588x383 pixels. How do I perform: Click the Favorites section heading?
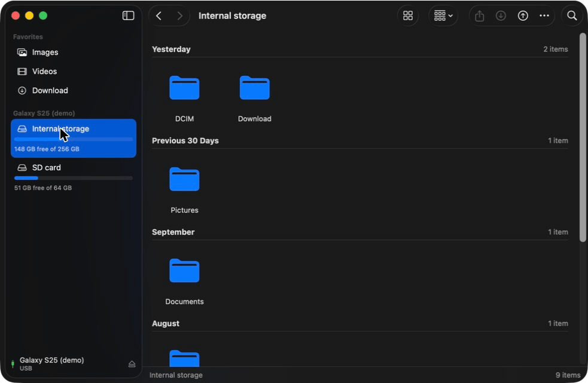(28, 36)
